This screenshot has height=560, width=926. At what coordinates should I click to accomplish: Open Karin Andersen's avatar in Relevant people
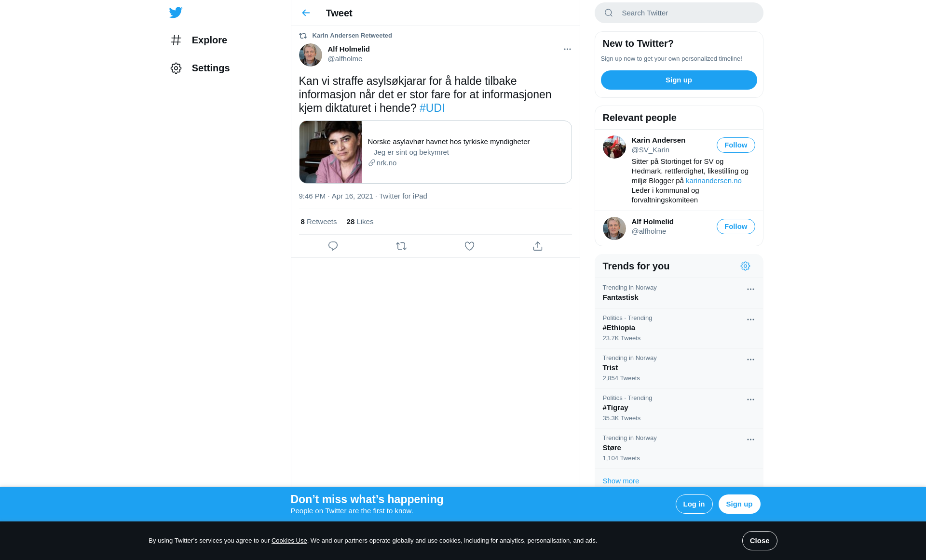pos(614,147)
